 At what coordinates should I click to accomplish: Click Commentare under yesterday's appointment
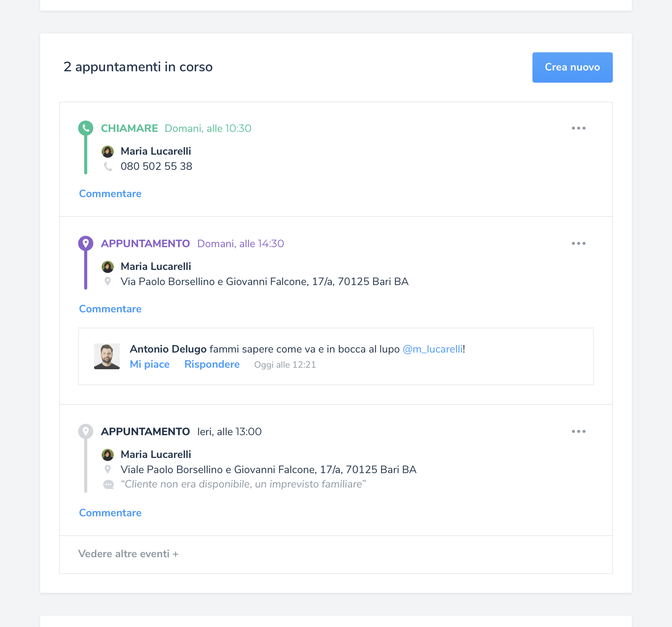point(110,513)
